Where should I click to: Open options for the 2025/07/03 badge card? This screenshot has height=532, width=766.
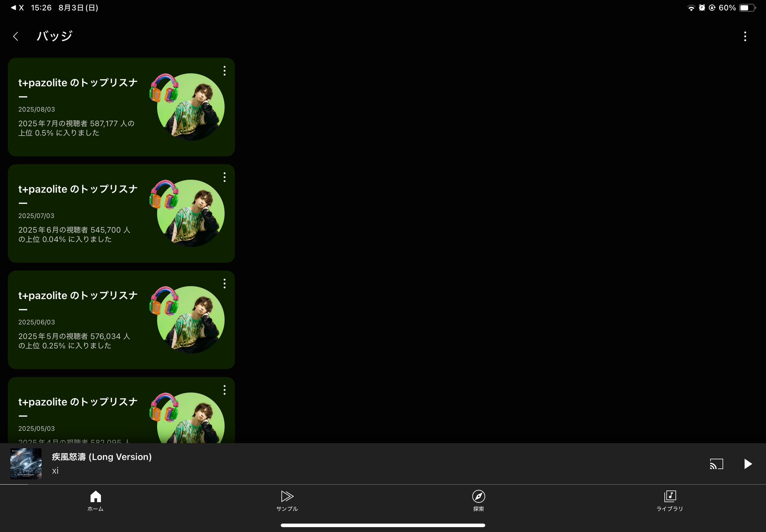coord(224,177)
